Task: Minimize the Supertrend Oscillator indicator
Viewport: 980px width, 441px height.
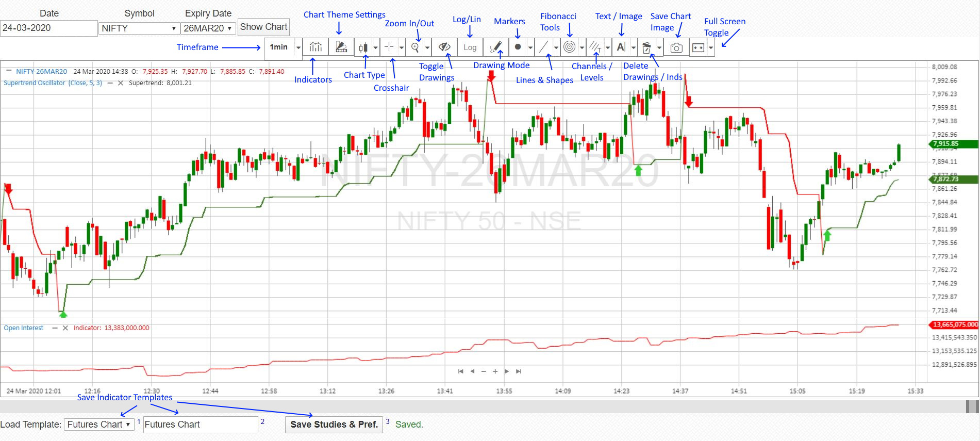Action: tap(110, 83)
